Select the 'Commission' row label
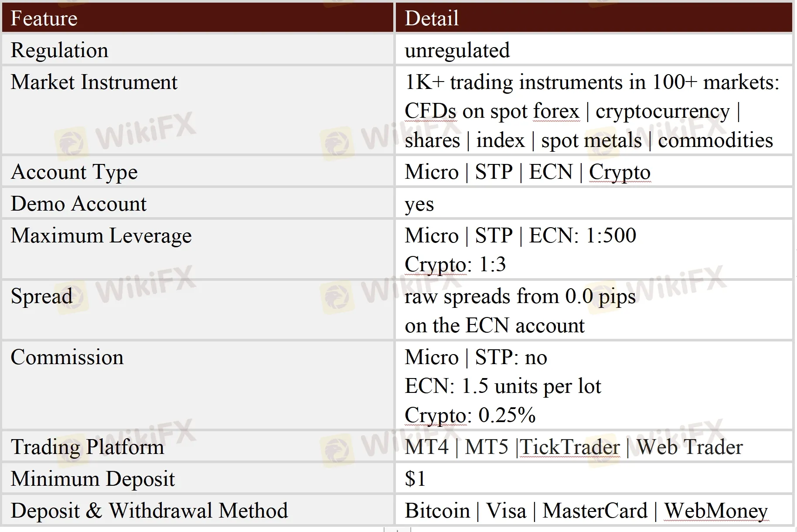 pos(67,357)
